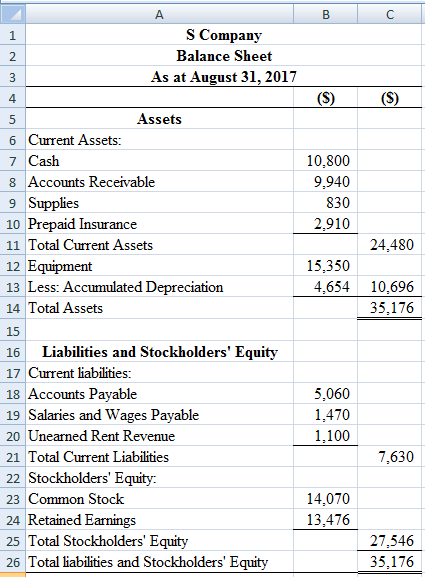Select column C header
Screen dimensions: 425x577
click(390, 14)
